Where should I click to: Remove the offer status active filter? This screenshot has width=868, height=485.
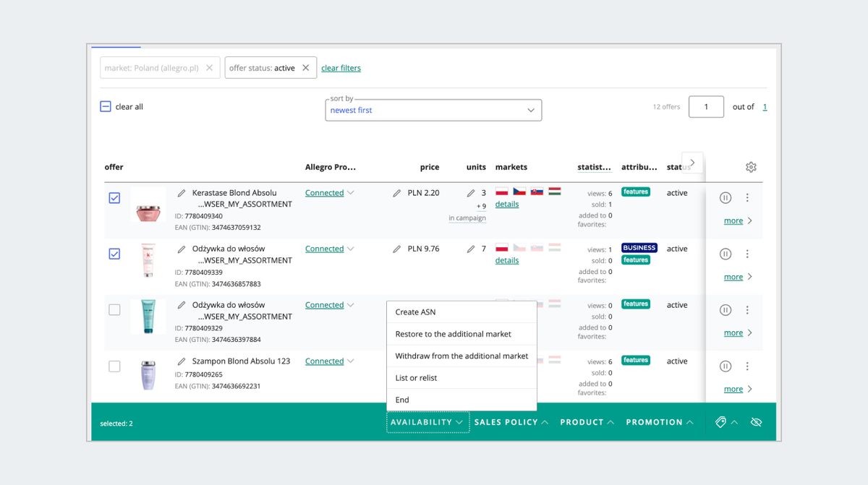[305, 68]
